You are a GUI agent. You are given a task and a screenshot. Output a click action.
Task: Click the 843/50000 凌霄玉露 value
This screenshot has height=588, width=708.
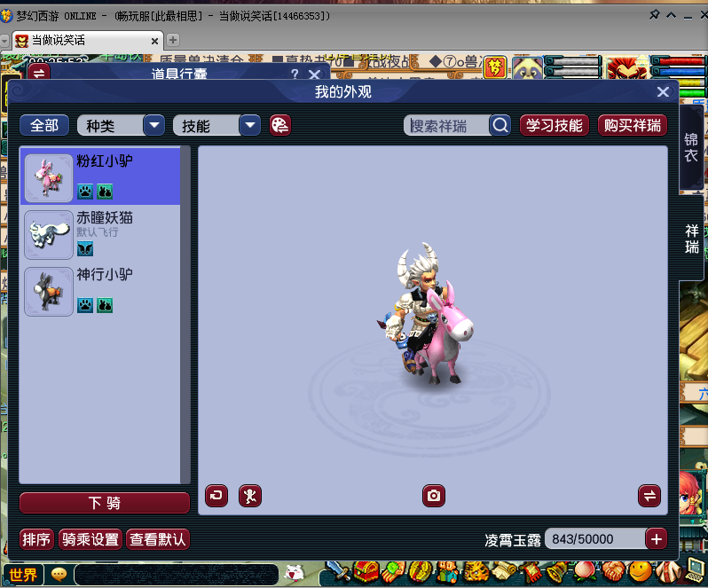tap(595, 539)
